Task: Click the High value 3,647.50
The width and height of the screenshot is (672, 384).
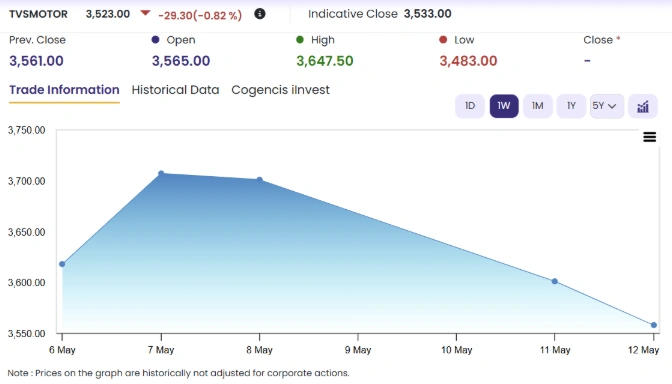Action: [x=325, y=61]
